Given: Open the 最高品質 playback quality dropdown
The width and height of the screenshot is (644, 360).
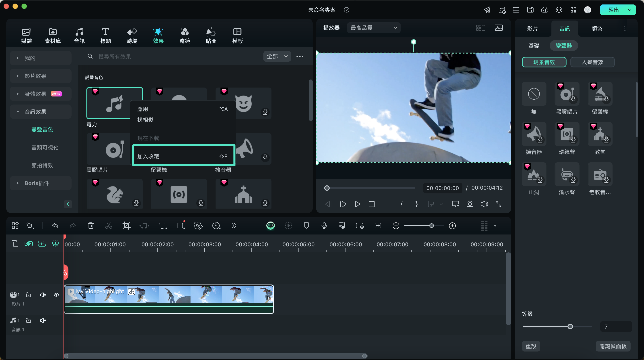Looking at the screenshot, I should [x=374, y=28].
